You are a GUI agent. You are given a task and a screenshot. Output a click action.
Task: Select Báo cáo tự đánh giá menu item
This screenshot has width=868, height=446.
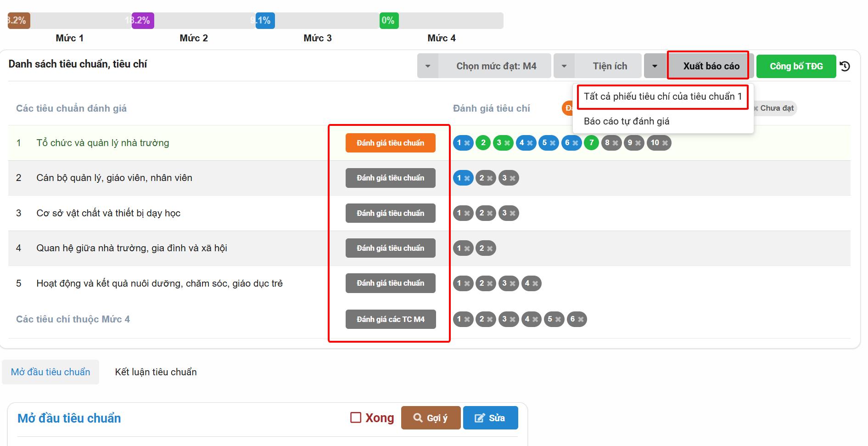[627, 121]
